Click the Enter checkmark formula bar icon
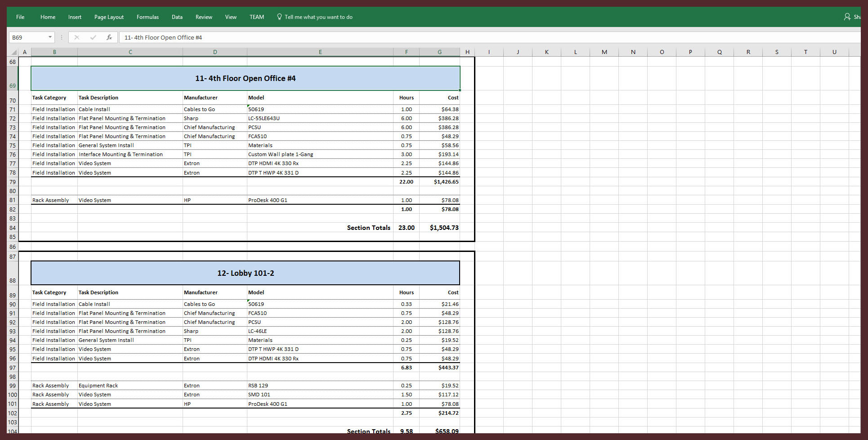This screenshot has width=868, height=440. (93, 37)
